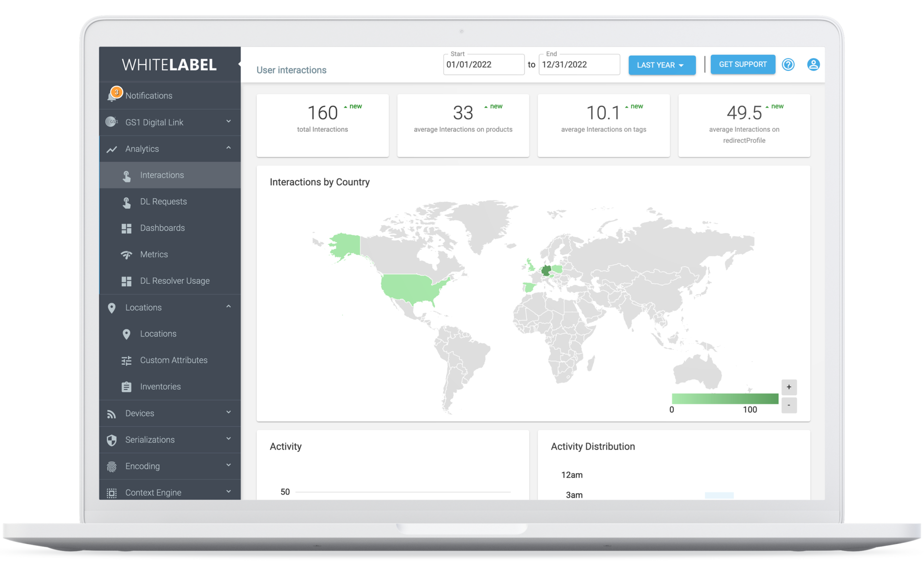The image size is (924, 575).
Task: Click the Locations sub-item pin icon
Action: pyautogui.click(x=127, y=334)
